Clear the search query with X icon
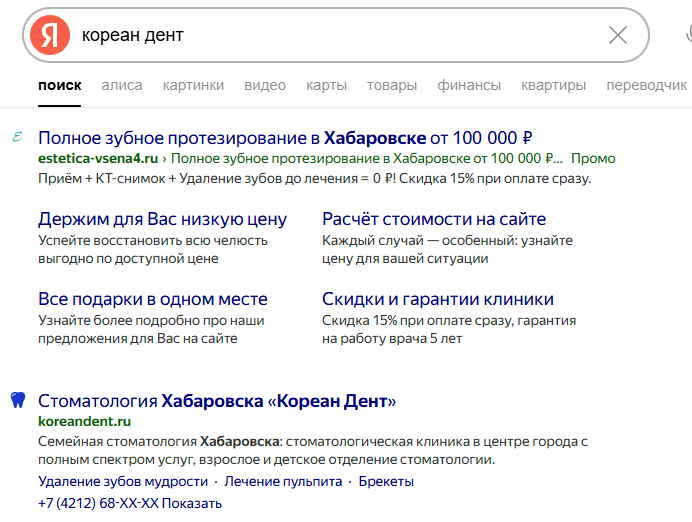This screenshot has height=522, width=692. [618, 36]
